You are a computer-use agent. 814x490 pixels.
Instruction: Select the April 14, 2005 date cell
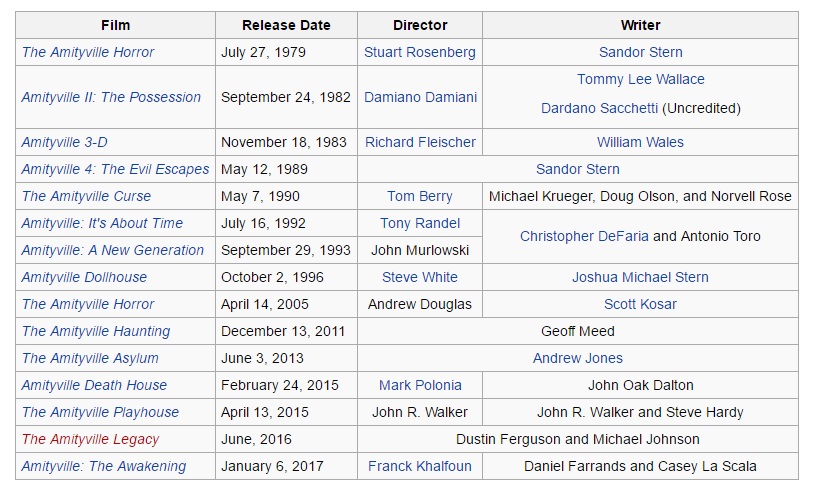[x=286, y=304]
